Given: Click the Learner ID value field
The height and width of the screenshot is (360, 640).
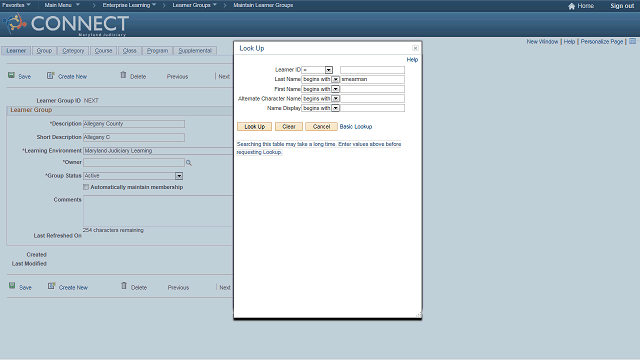Looking at the screenshot, I should click(372, 70).
